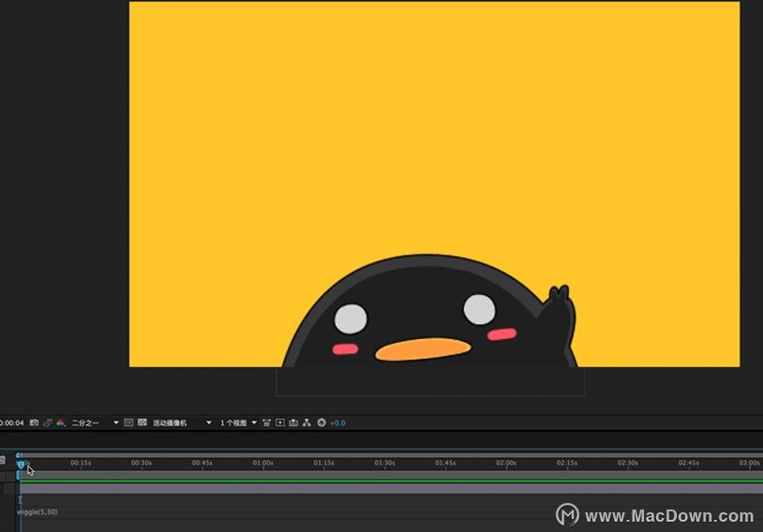Click the 02:15s mark on time ruler
Viewport: 763px width, 532px height.
pos(567,463)
